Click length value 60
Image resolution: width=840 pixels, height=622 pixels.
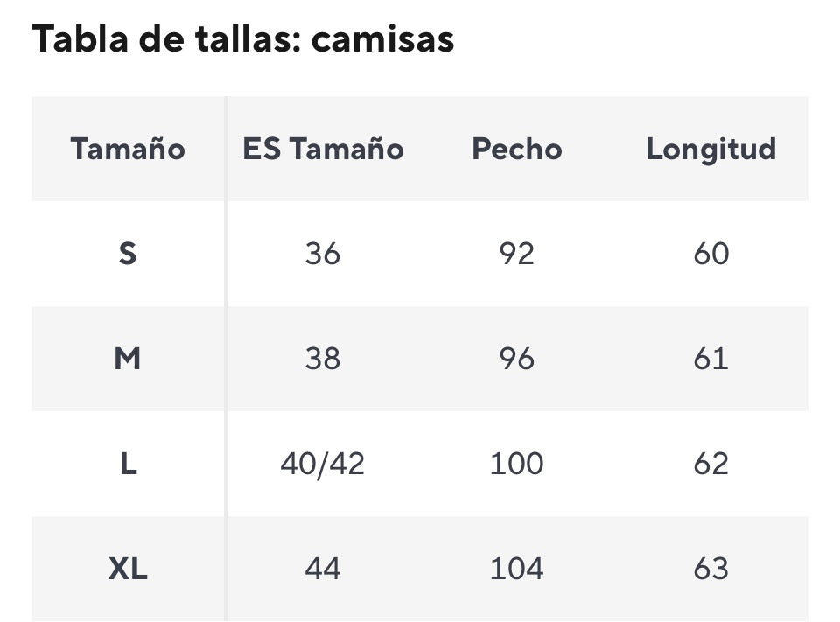point(710,254)
